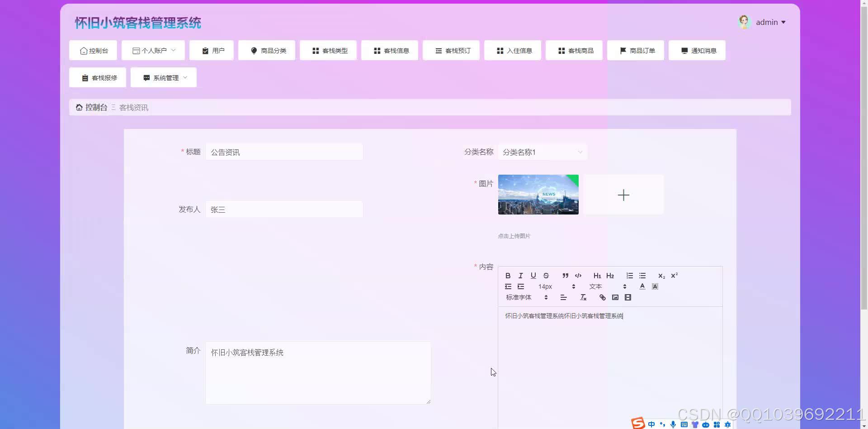
Task: Expand the 系统管理 menu
Action: click(163, 77)
